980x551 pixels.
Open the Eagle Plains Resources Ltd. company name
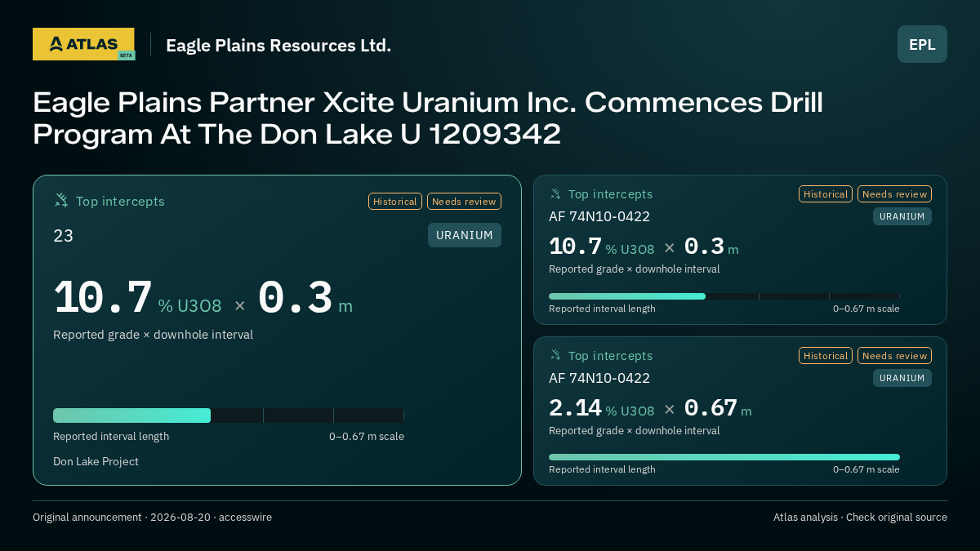pos(278,45)
